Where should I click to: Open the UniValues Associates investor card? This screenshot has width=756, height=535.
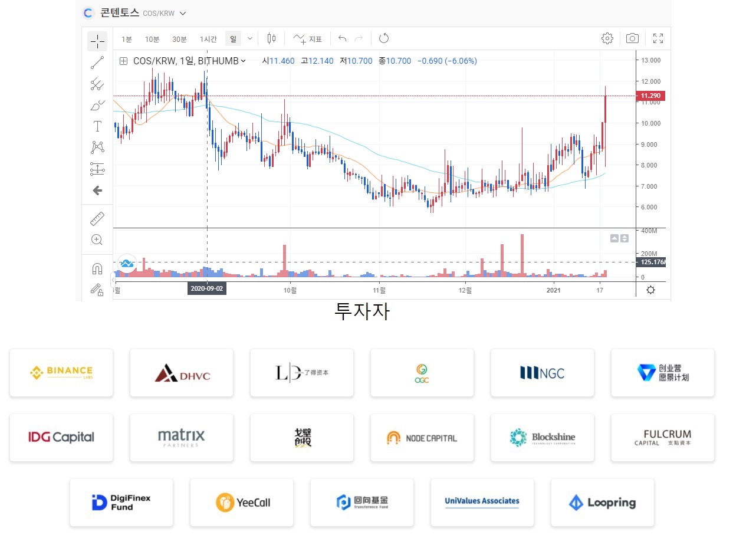[482, 503]
